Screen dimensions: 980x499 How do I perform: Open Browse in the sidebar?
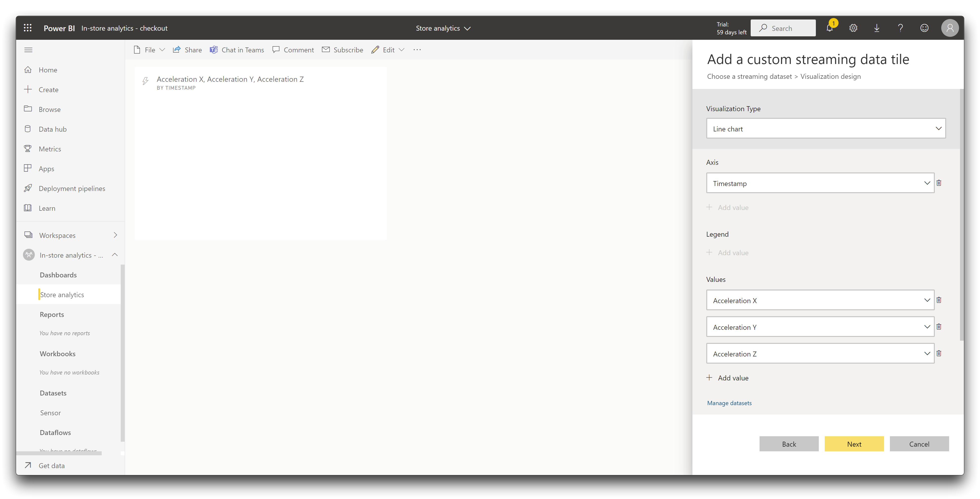click(70, 109)
